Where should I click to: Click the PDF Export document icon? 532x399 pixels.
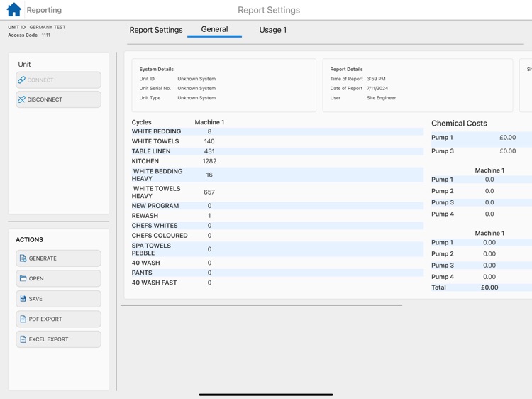click(23, 319)
